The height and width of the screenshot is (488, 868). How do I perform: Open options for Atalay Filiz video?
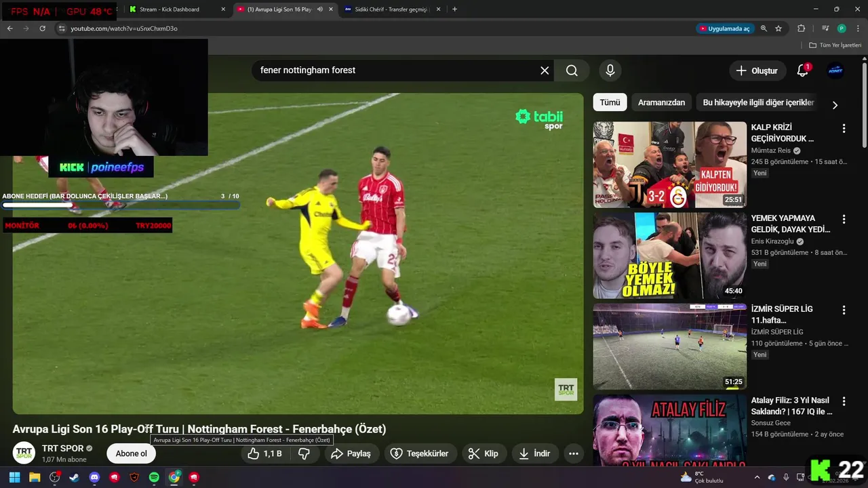844,401
